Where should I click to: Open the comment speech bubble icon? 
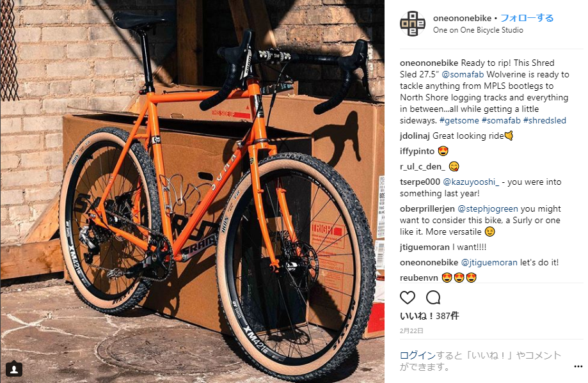tap(433, 297)
